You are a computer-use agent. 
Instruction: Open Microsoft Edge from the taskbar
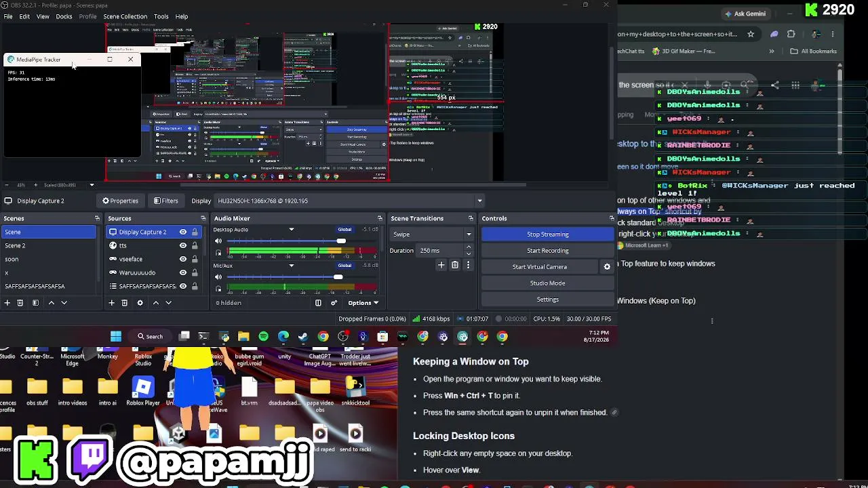283,336
